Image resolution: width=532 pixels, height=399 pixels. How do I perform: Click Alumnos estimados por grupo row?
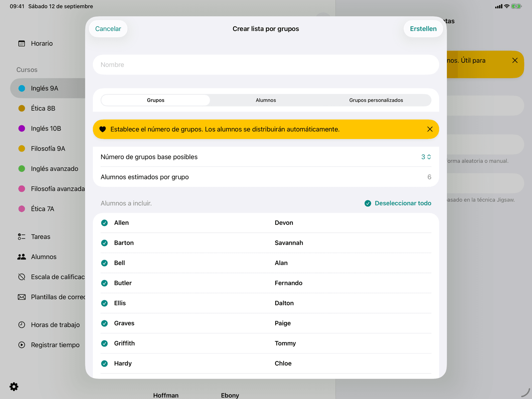(266, 177)
